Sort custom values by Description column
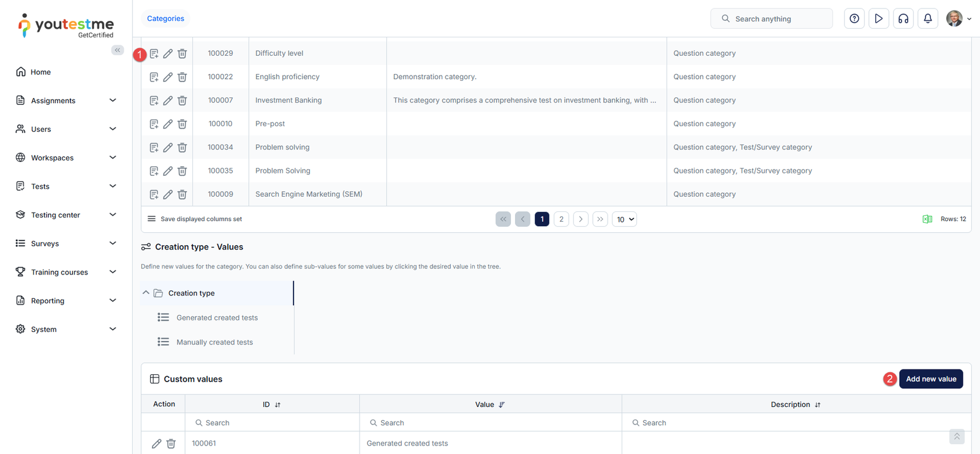 (x=818, y=405)
